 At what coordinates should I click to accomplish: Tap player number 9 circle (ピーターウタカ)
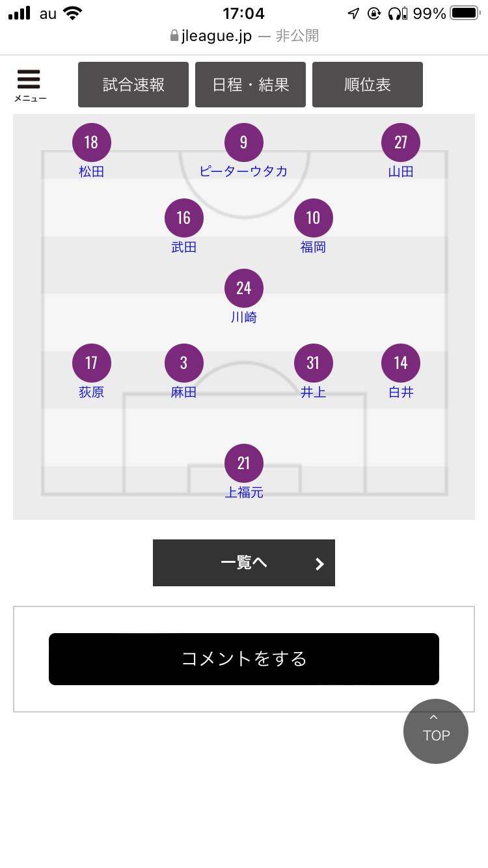click(x=244, y=142)
